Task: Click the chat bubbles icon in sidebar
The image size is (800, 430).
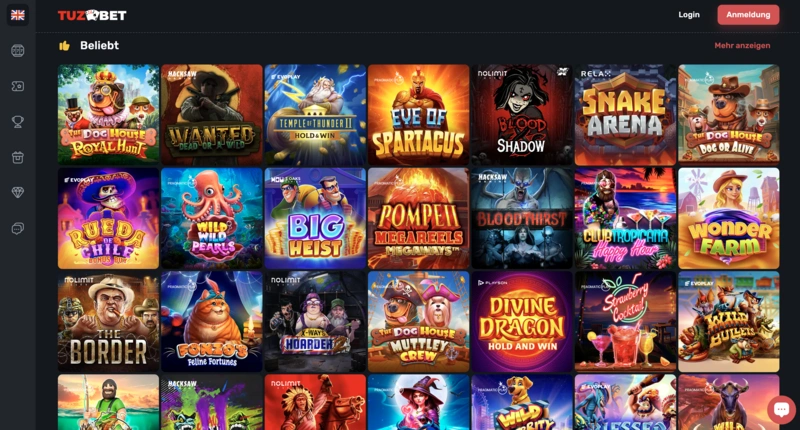Action: [18, 228]
